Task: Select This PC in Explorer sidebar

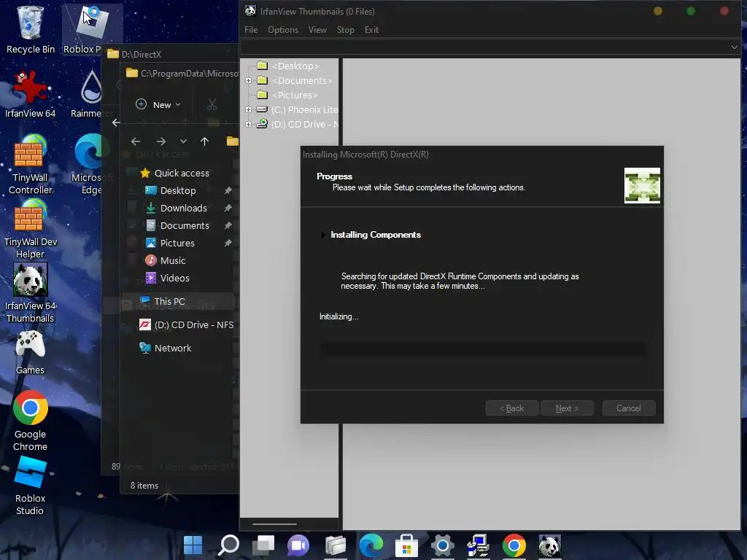Action: pos(163,301)
